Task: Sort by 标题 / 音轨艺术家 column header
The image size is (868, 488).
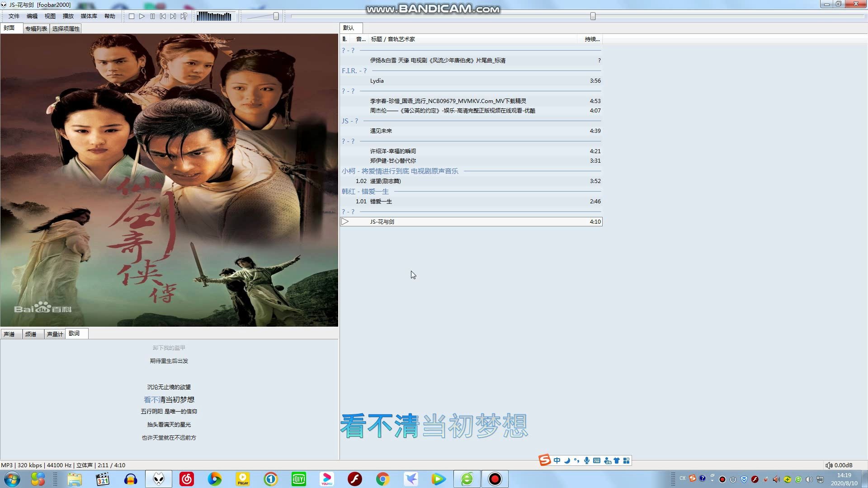Action: (473, 39)
